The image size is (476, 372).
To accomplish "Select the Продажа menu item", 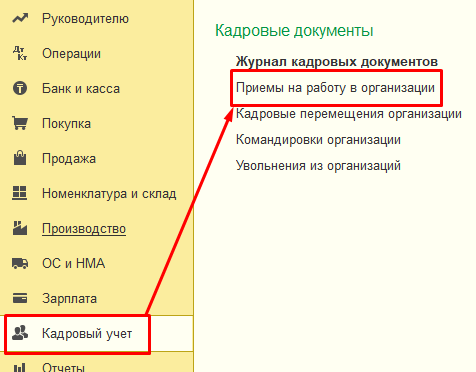I will pyautogui.click(x=69, y=159).
